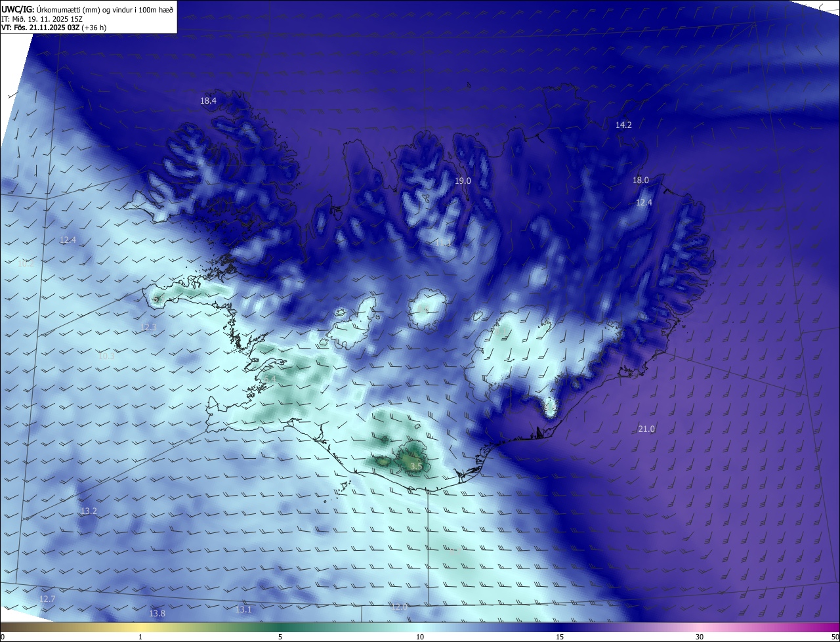Click the color scale label '5'
840x642 pixels.
tap(280, 637)
